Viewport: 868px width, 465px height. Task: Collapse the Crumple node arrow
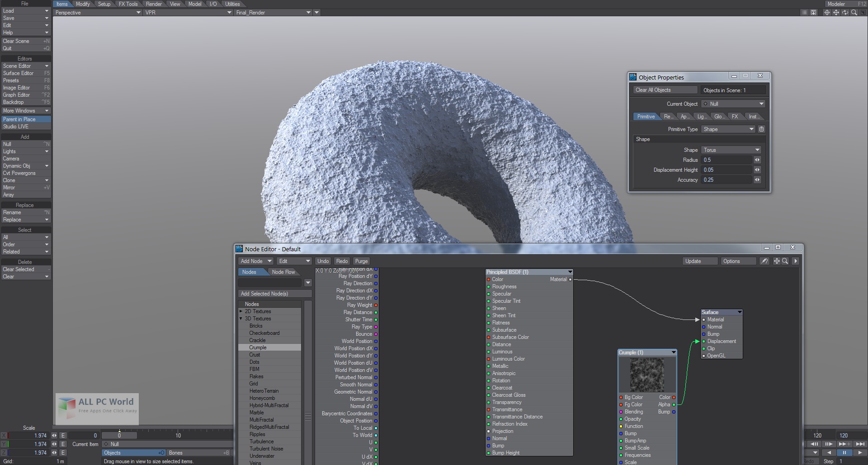[x=674, y=352]
